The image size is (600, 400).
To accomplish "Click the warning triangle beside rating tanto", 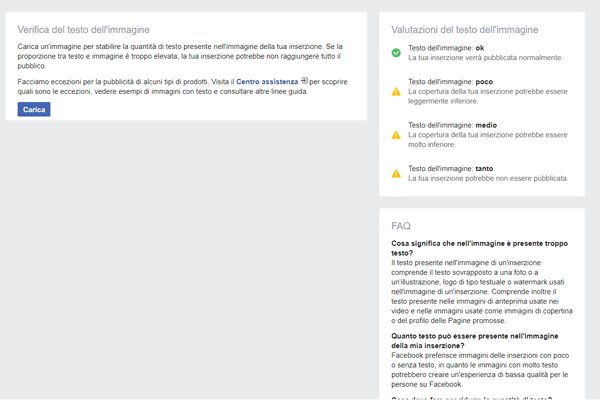I will tap(396, 173).
